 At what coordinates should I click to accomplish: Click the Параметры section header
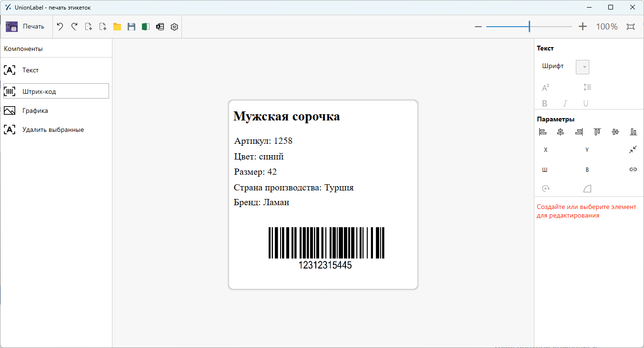pyautogui.click(x=555, y=119)
